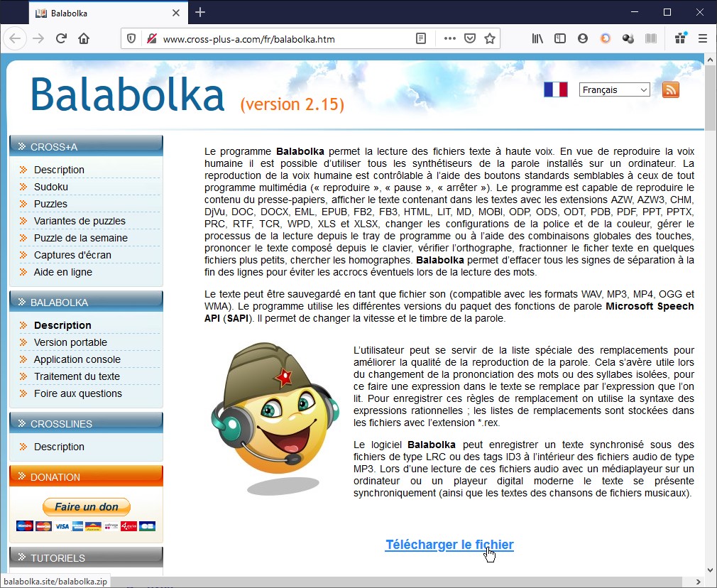Click the CROSS+A section header
The height and width of the screenshot is (588, 717).
point(86,146)
